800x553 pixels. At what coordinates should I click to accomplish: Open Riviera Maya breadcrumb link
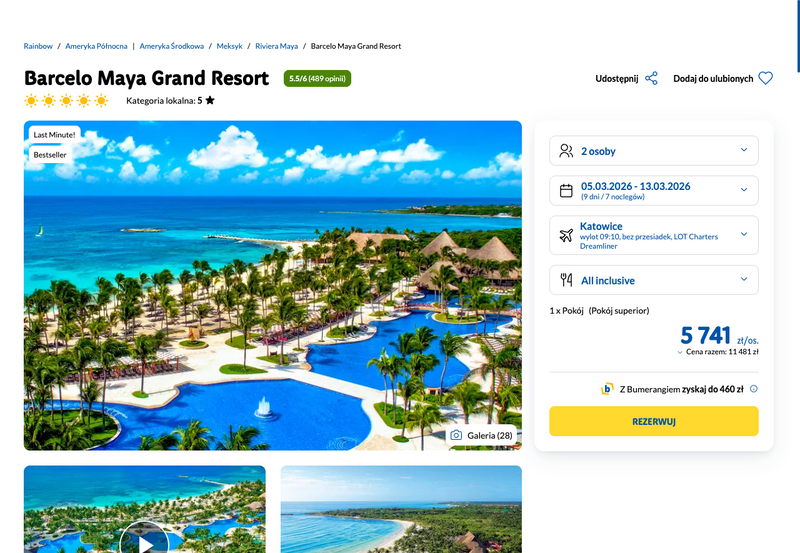click(x=277, y=46)
